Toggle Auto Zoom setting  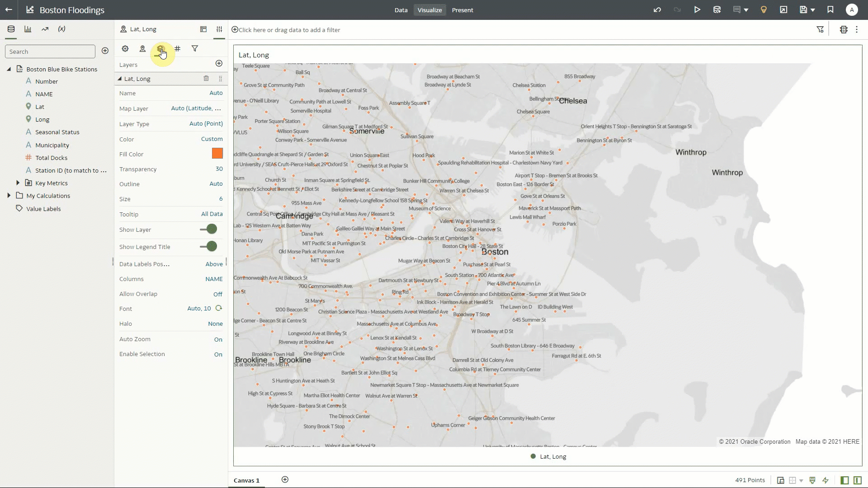[218, 339]
